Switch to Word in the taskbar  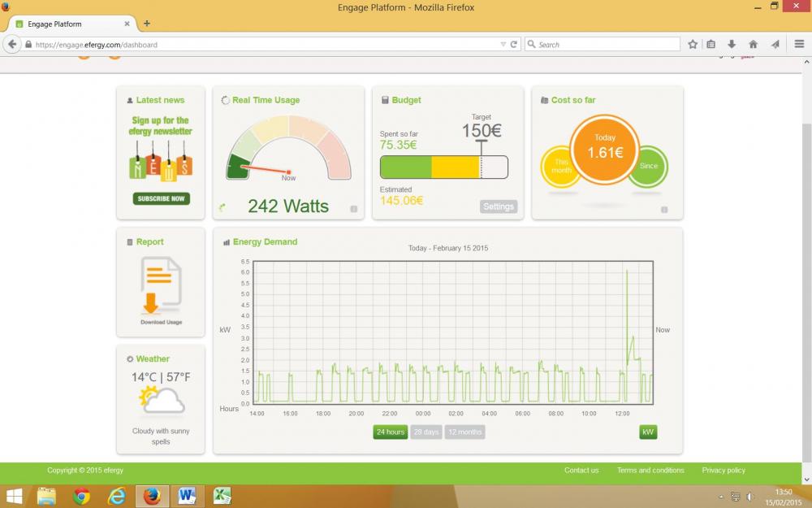coord(187,496)
